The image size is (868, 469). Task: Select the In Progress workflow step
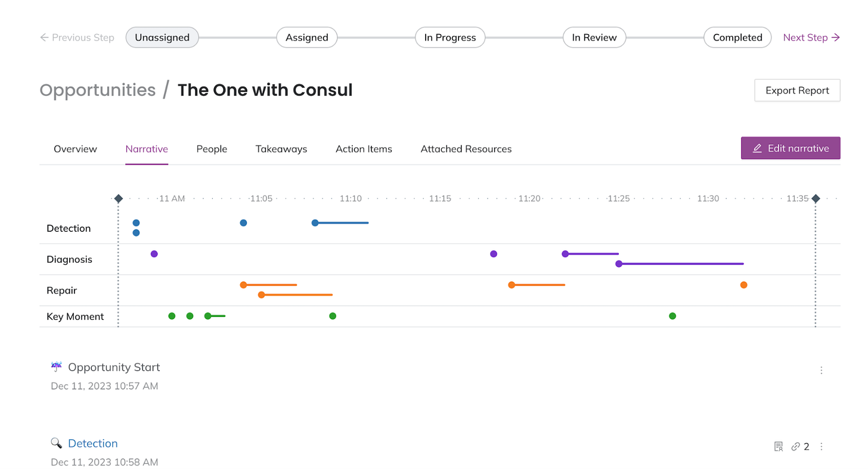tap(450, 38)
